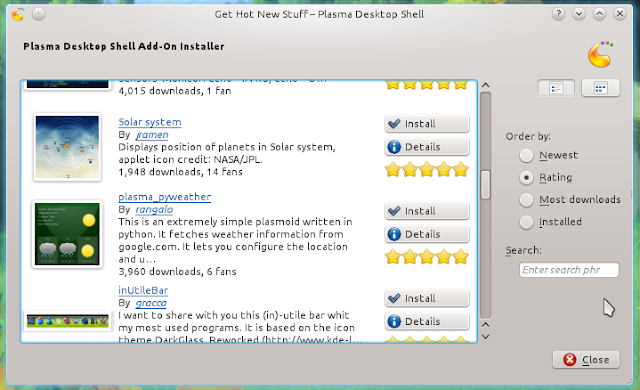Click the scrollbar thumb handle
This screenshot has height=390, width=640.
point(485,185)
